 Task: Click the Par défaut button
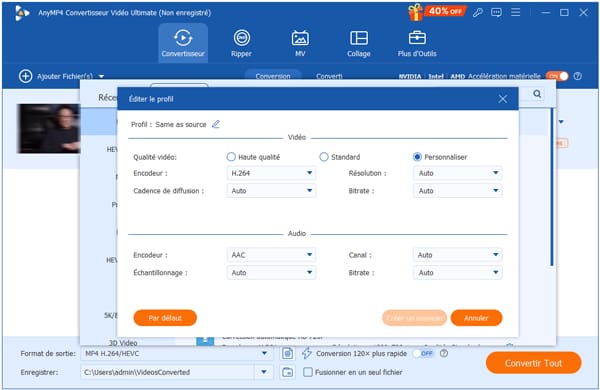point(165,318)
